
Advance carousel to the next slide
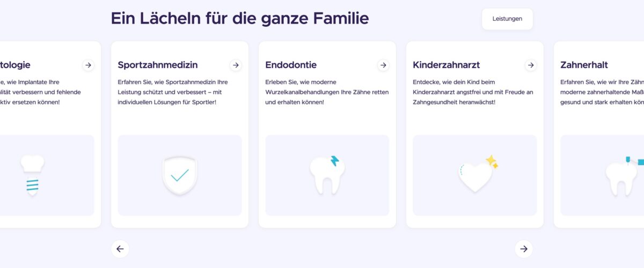(x=524, y=249)
